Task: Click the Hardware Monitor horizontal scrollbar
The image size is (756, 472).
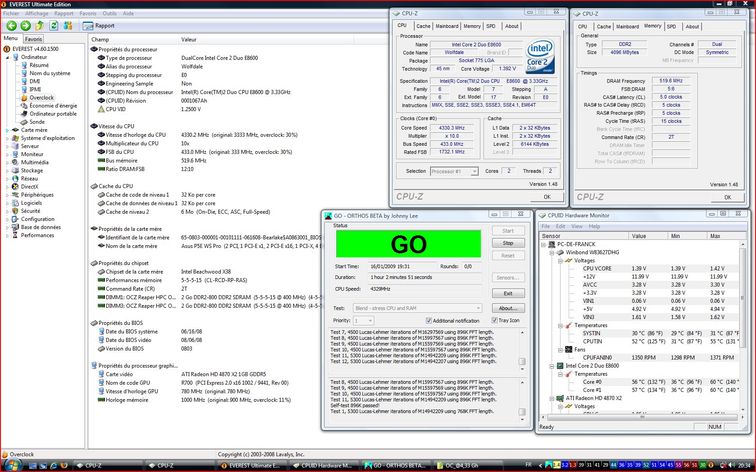Action: 642,418
